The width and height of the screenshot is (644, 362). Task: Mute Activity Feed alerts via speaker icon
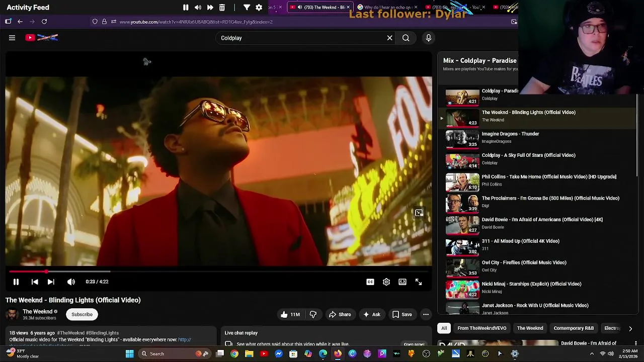pyautogui.click(x=198, y=8)
